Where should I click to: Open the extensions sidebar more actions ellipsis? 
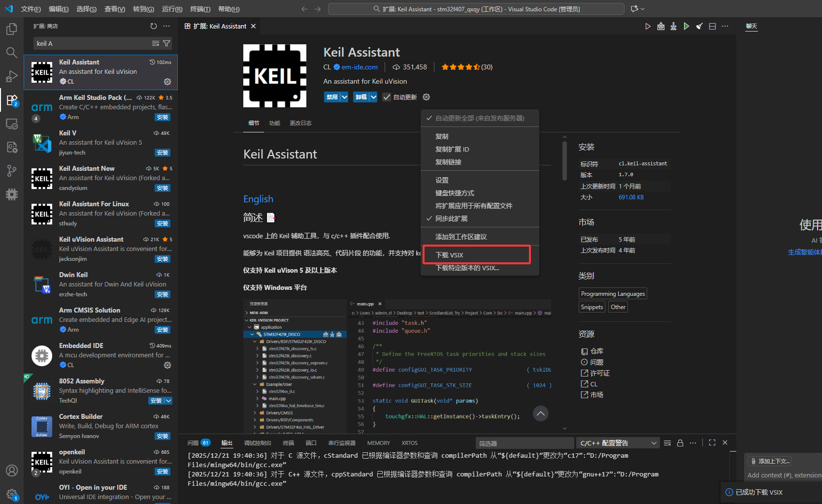pyautogui.click(x=166, y=26)
